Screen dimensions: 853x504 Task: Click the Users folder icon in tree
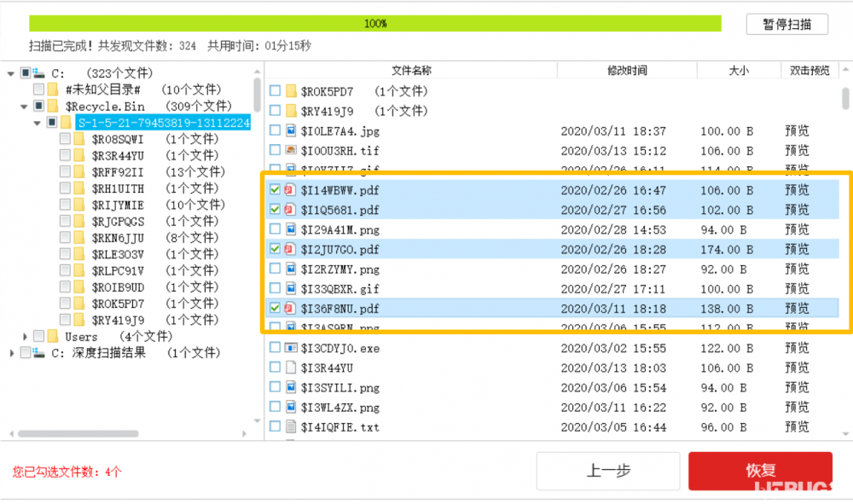53,337
